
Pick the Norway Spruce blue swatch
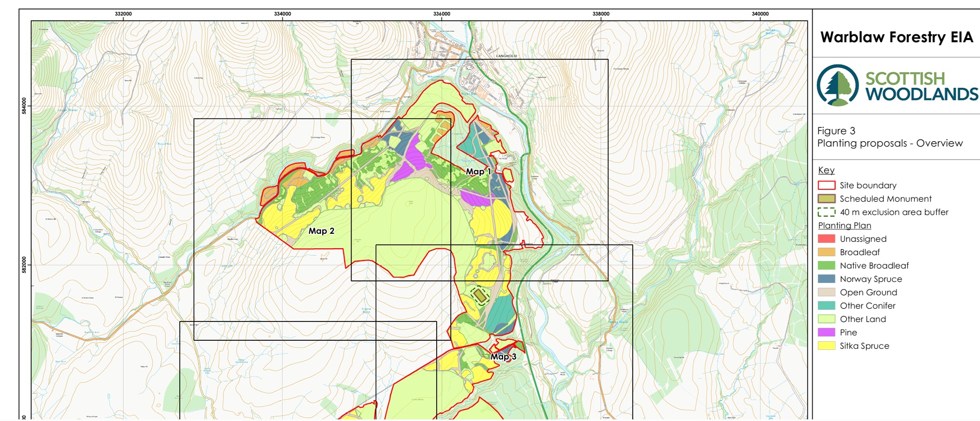point(826,279)
